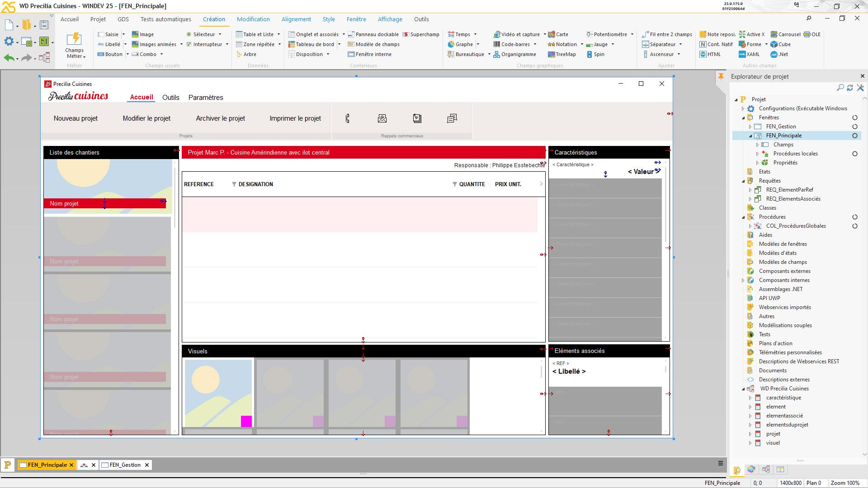
Task: Click the Organigramme diagram icon
Action: (496, 54)
